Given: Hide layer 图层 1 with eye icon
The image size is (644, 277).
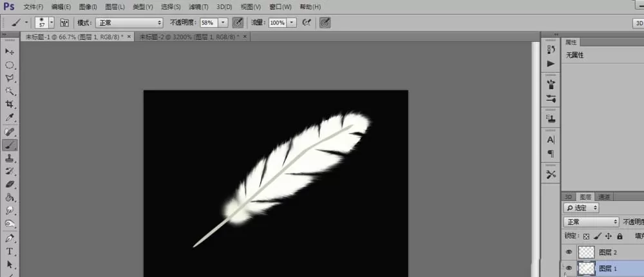Looking at the screenshot, I should pos(569,268).
